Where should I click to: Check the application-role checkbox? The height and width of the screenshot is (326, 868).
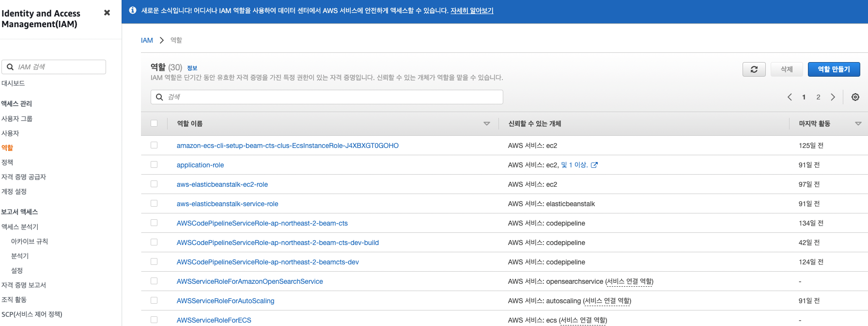click(x=154, y=164)
